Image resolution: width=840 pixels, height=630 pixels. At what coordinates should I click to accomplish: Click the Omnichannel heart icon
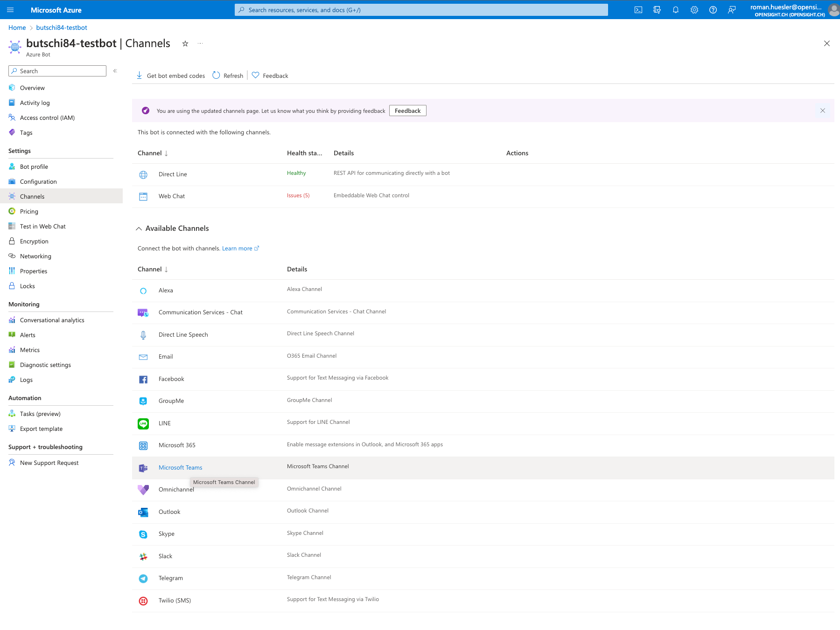pyautogui.click(x=143, y=490)
